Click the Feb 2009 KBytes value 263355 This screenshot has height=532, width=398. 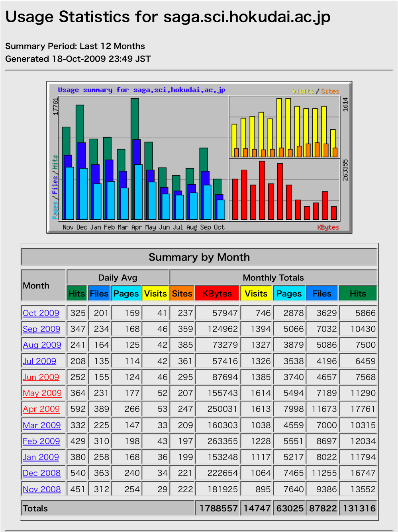[x=223, y=441]
